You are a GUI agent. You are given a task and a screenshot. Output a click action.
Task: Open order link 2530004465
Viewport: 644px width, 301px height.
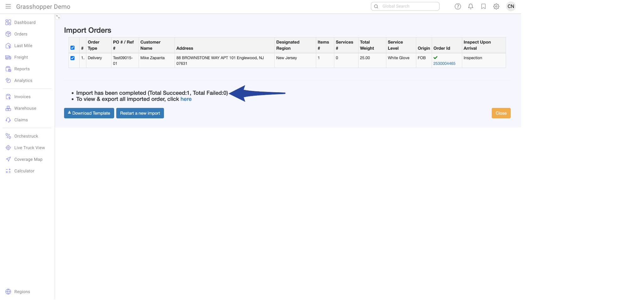click(x=444, y=63)
